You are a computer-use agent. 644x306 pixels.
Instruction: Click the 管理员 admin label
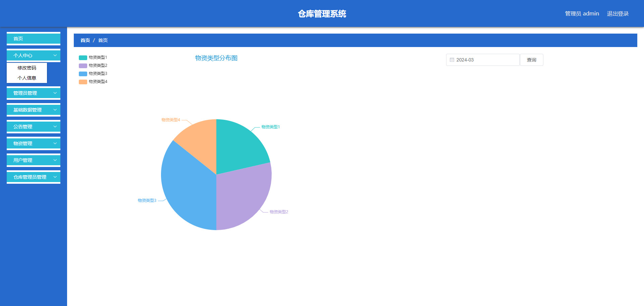582,14
